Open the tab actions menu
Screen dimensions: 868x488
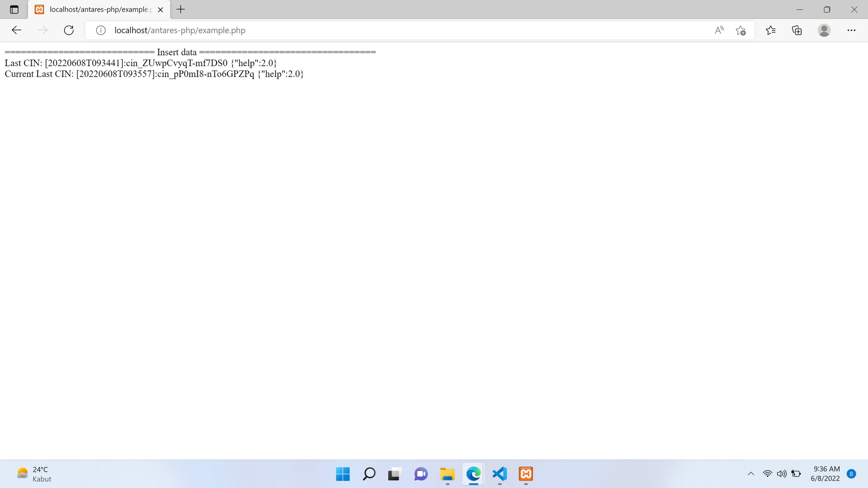pos(14,9)
